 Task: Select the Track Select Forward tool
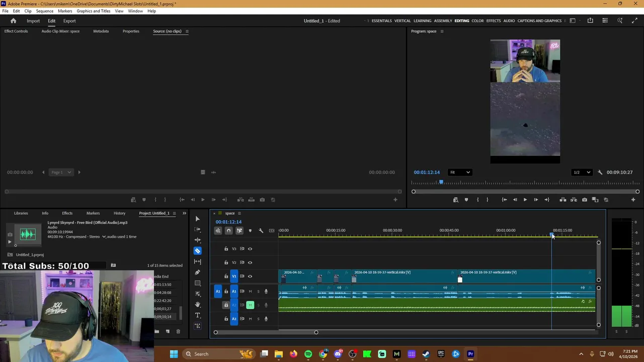click(x=197, y=229)
